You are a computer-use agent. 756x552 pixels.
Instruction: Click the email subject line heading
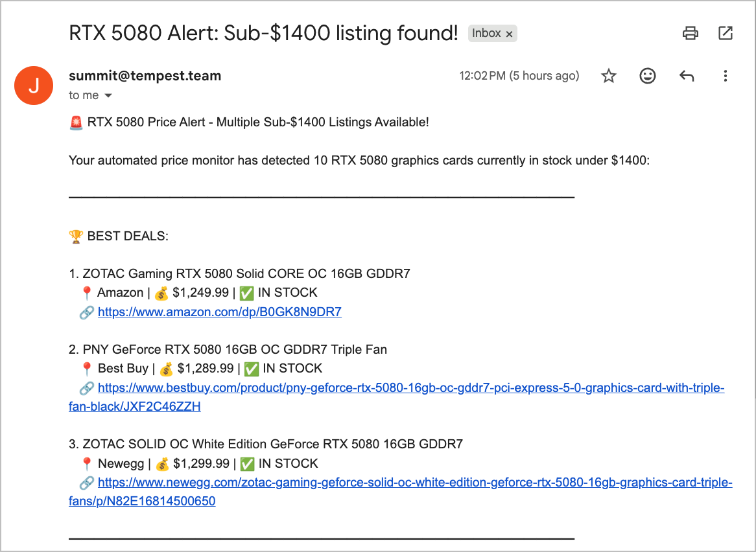[x=263, y=33]
